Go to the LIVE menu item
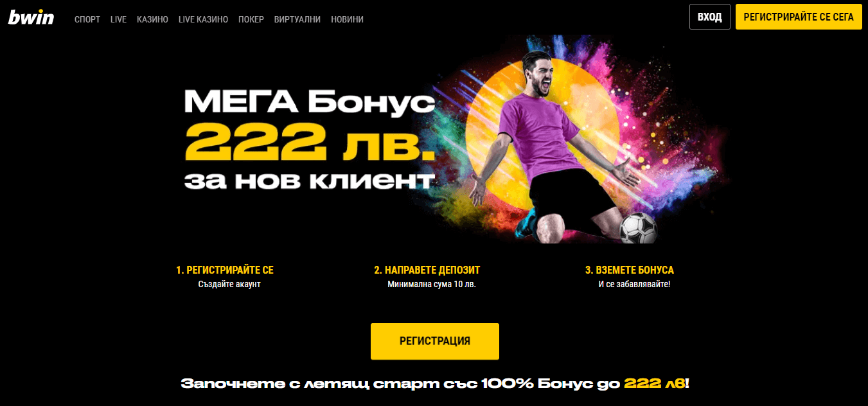868x406 pixels. [x=118, y=19]
